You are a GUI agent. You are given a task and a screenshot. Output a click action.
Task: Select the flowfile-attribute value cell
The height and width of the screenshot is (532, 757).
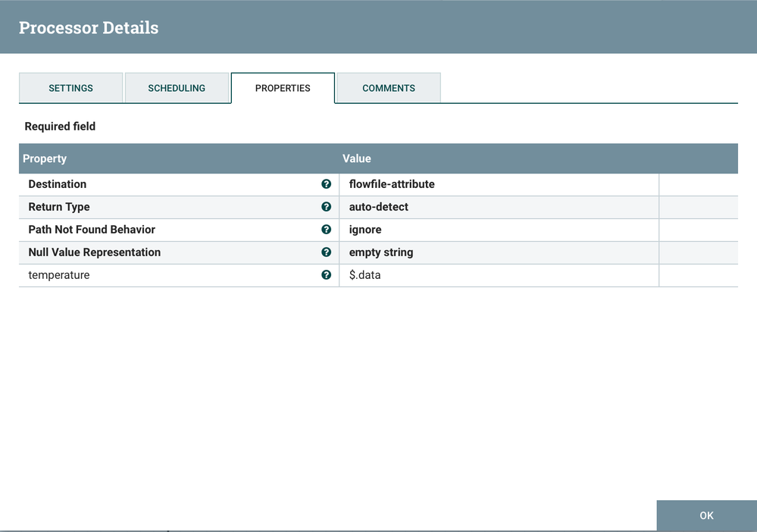499,184
